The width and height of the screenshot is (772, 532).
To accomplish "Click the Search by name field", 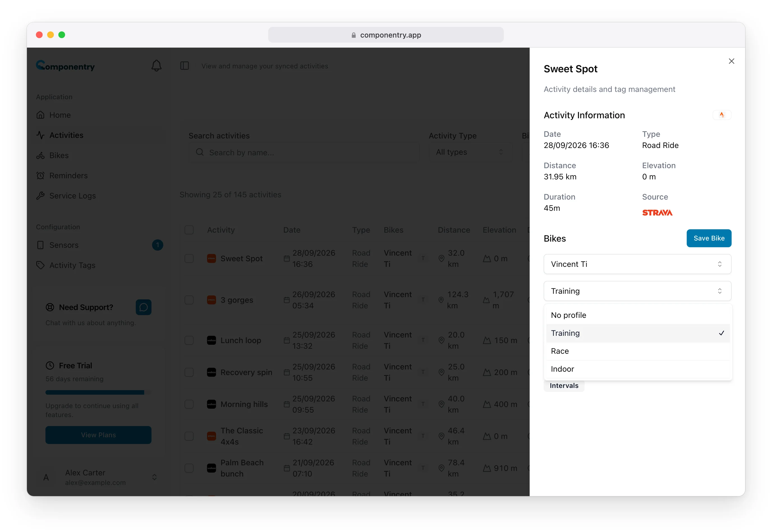I will pyautogui.click(x=304, y=152).
